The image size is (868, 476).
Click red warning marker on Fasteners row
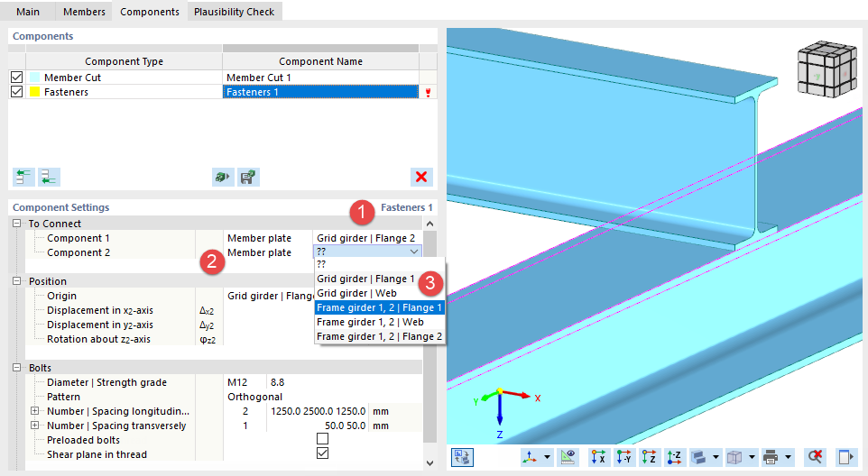pos(428,92)
